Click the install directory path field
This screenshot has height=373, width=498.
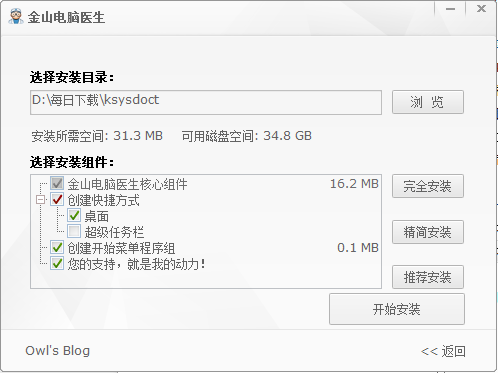pyautogui.click(x=206, y=102)
